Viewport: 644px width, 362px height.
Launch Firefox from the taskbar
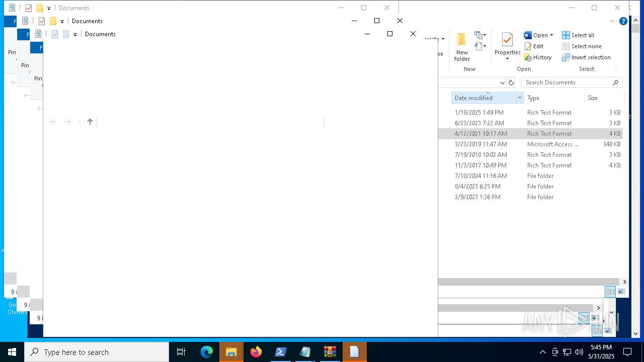[256, 352]
